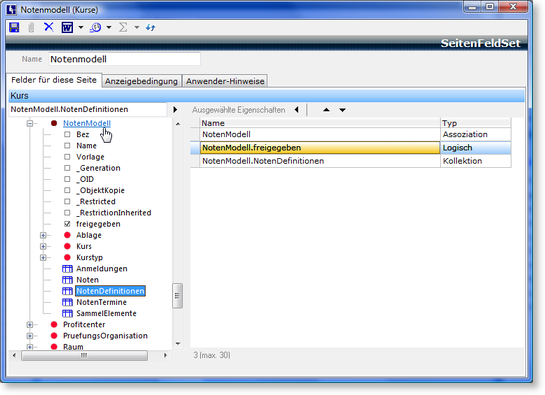Open the dropdown arrow next to clock icon
Screen dimensions: 545x395
point(109,27)
